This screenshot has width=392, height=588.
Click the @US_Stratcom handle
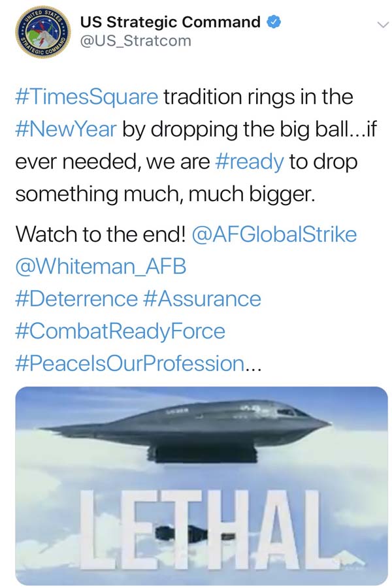pyautogui.click(x=135, y=41)
